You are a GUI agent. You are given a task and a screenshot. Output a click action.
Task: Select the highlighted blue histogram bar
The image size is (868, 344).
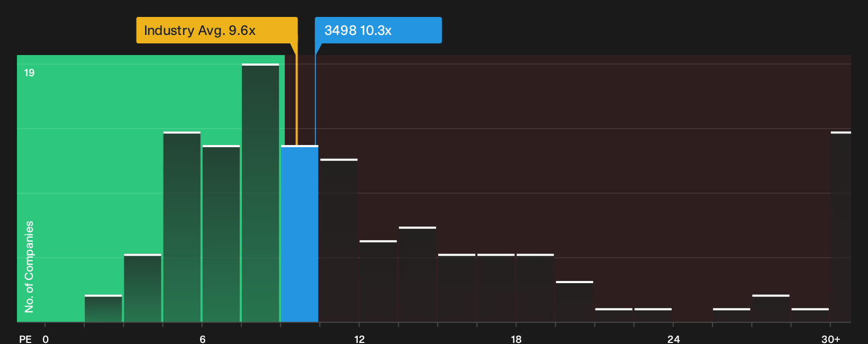pyautogui.click(x=300, y=233)
